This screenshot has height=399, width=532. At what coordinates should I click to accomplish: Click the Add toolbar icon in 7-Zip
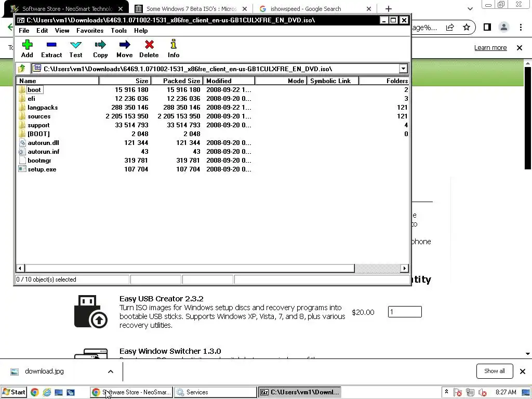click(27, 45)
